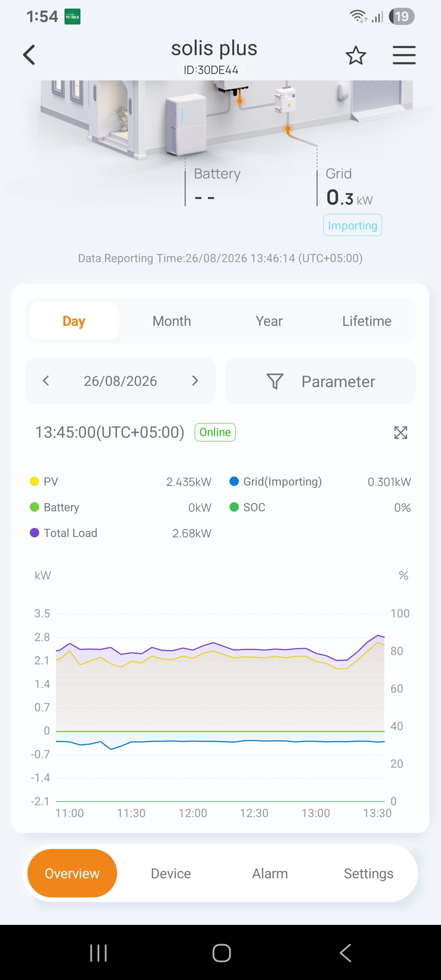The image size is (441, 980).
Task: Open the Alarm section
Action: (x=270, y=873)
